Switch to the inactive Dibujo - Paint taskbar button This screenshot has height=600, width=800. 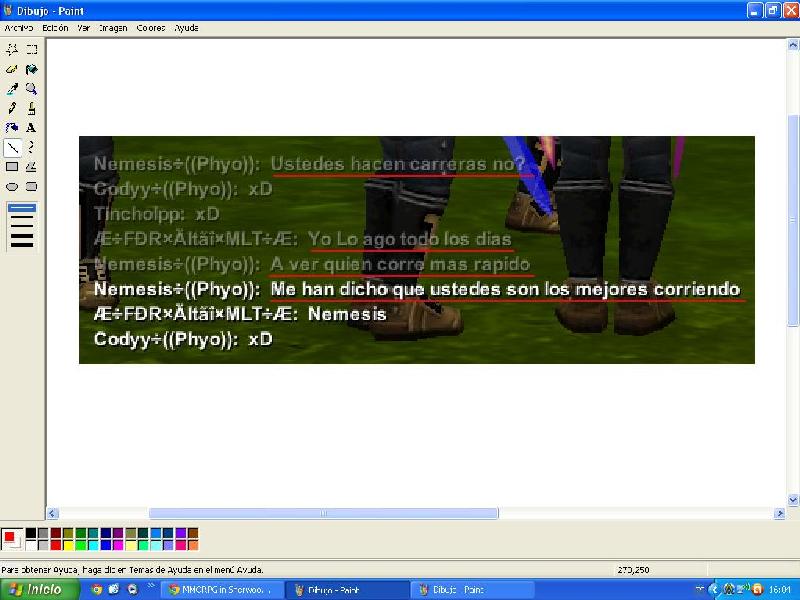(472, 589)
